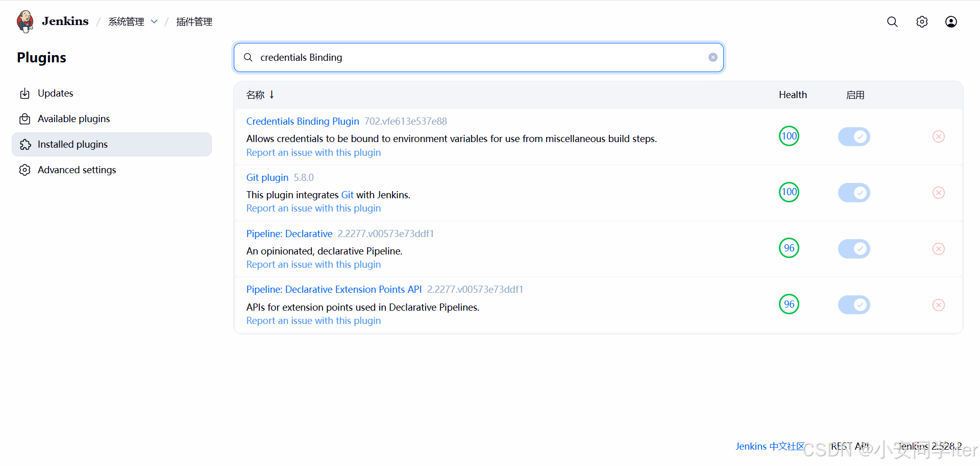
Task: Open the settings gear in header
Action: (922, 21)
